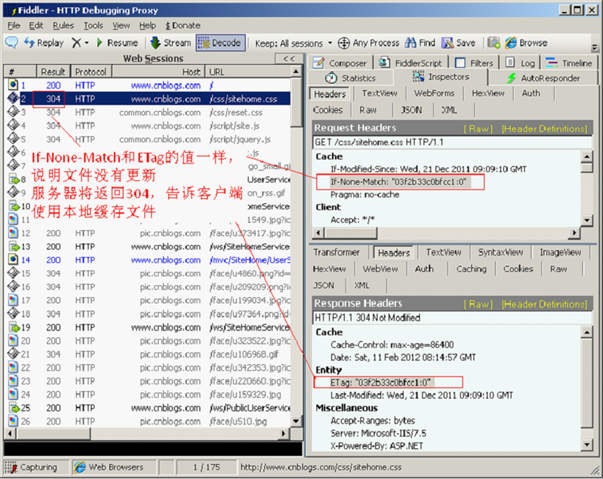Toggle the Decode button
The width and height of the screenshot is (603, 479).
point(220,43)
